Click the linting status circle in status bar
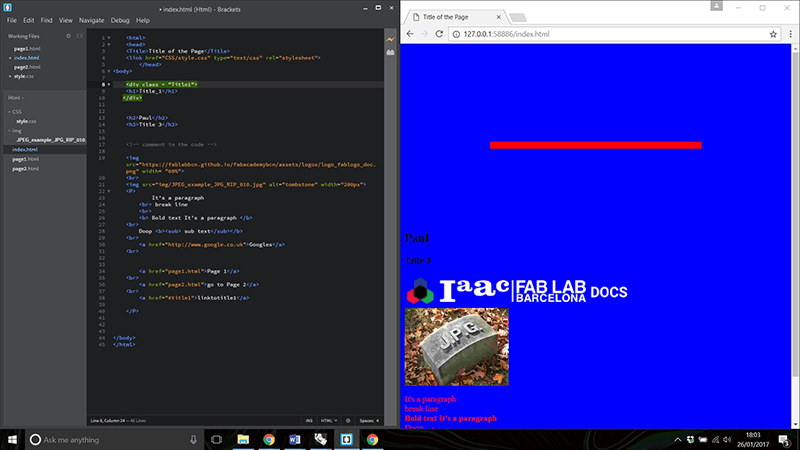The height and width of the screenshot is (450, 800). (x=348, y=421)
